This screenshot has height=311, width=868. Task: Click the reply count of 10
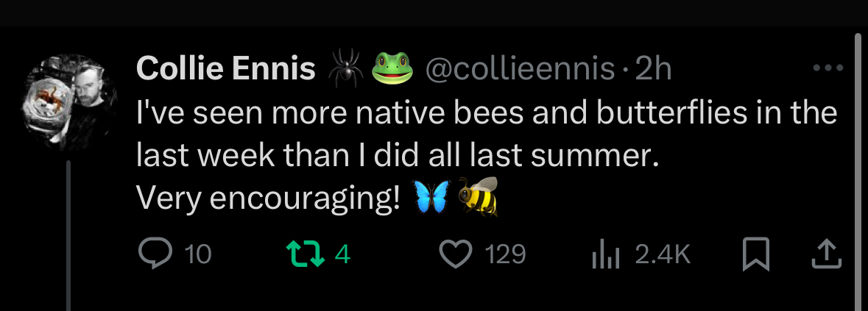(x=197, y=254)
